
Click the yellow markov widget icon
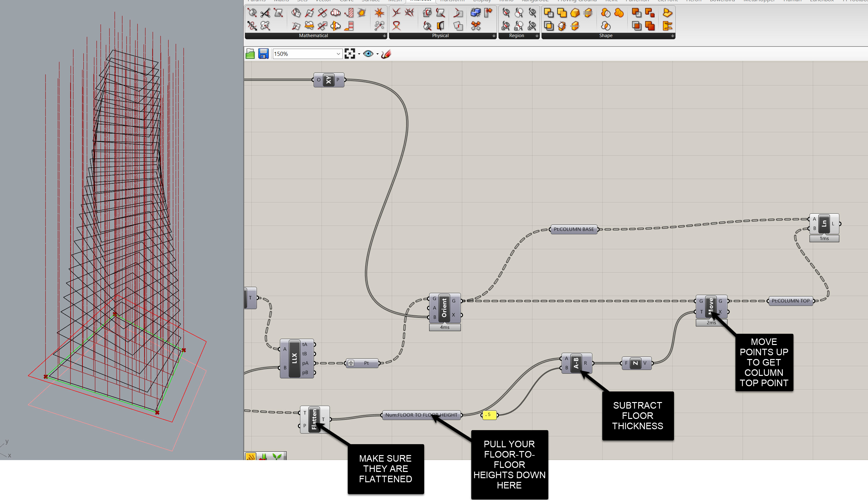(x=250, y=456)
